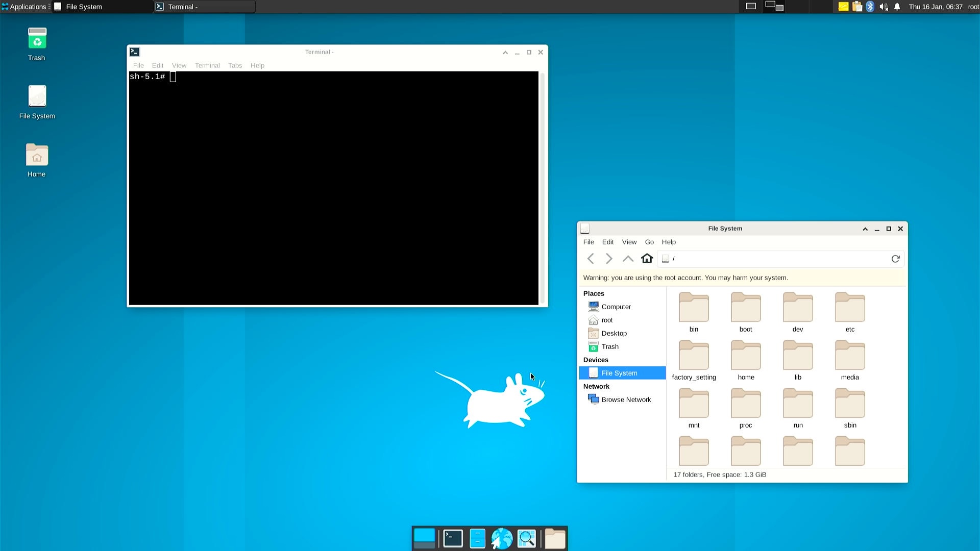
Task: Toggle Bluetooth icon in system tray
Action: pos(870,7)
